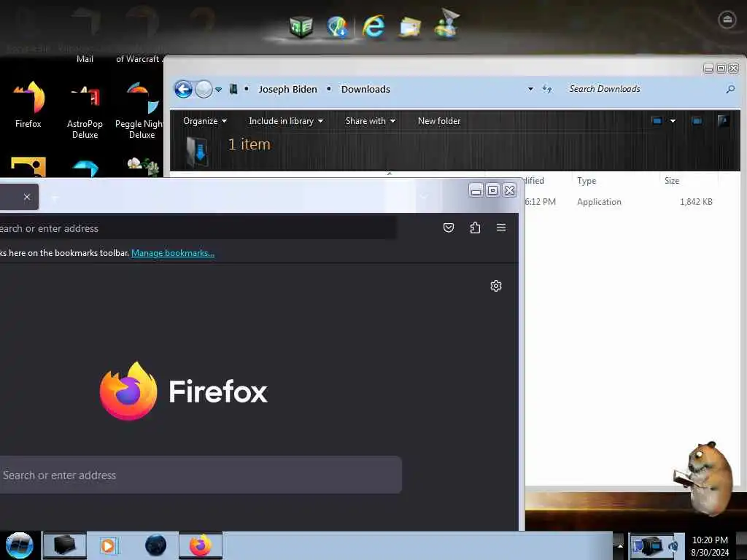Open Explorer help icon
This screenshot has width=747, height=560.
pos(723,121)
